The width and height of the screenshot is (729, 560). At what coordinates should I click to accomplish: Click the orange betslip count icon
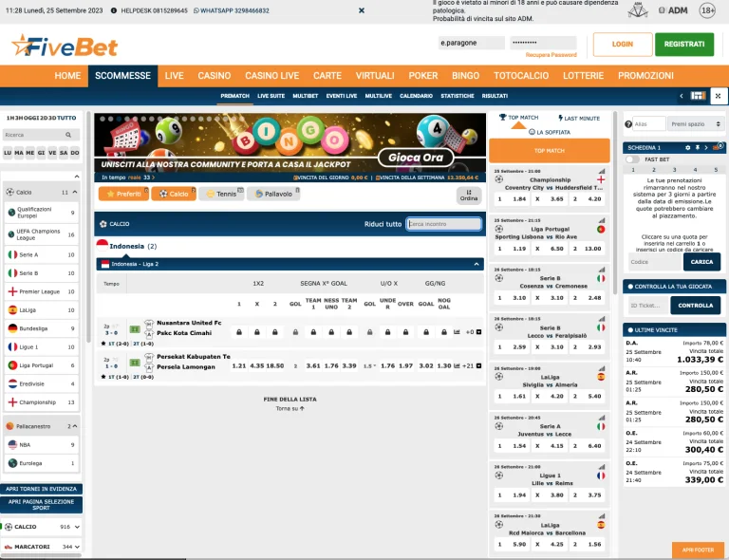(x=718, y=146)
